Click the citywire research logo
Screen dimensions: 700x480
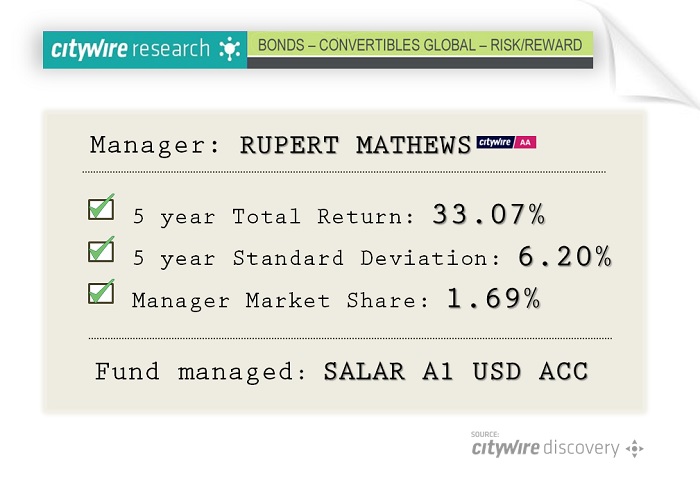pos(145,49)
